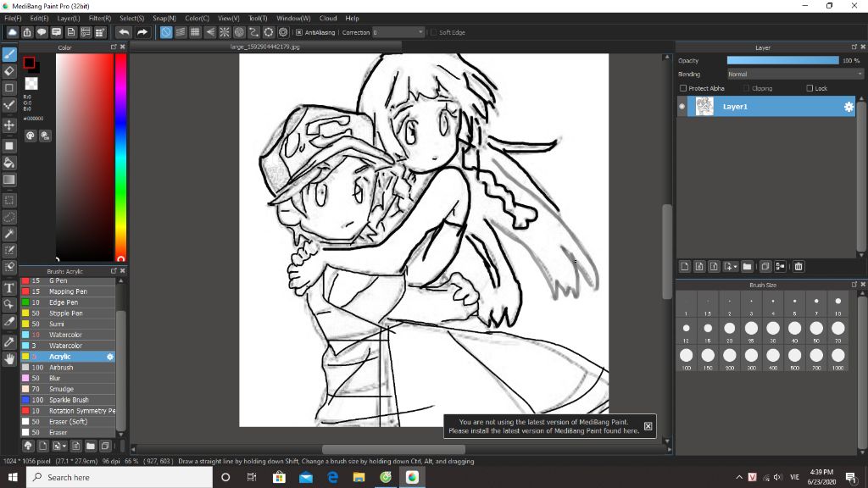The width and height of the screenshot is (868, 488).
Task: Click the Windows taskbar search box
Action: tap(119, 477)
